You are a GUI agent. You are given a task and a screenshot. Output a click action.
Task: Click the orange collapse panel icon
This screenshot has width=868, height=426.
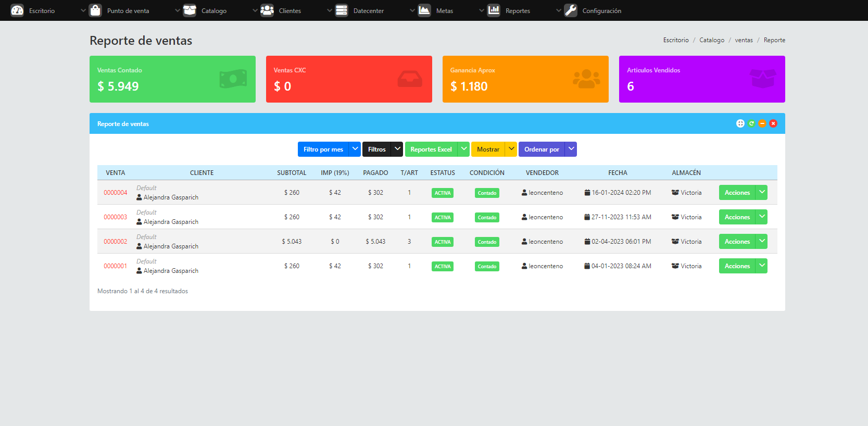(x=762, y=123)
